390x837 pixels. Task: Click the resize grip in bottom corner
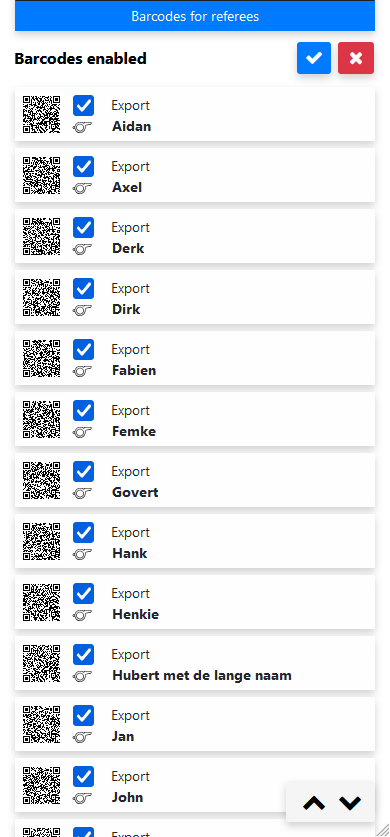(383, 830)
